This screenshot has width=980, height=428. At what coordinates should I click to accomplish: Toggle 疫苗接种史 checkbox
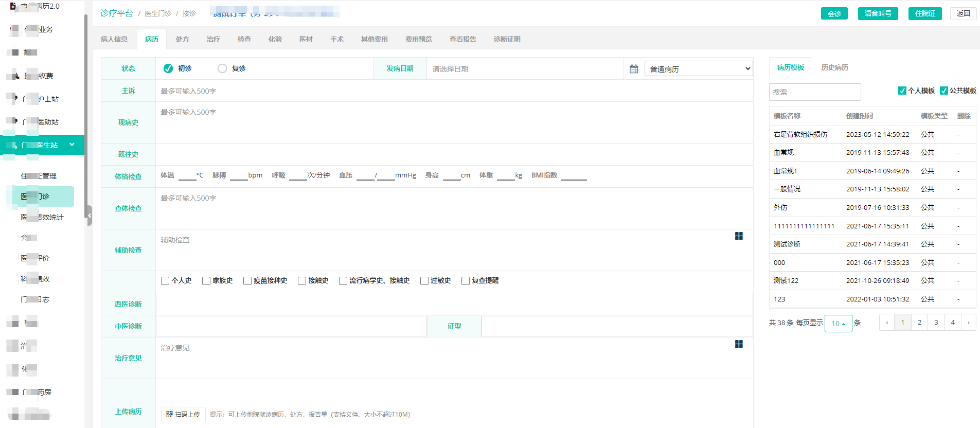[x=247, y=281]
